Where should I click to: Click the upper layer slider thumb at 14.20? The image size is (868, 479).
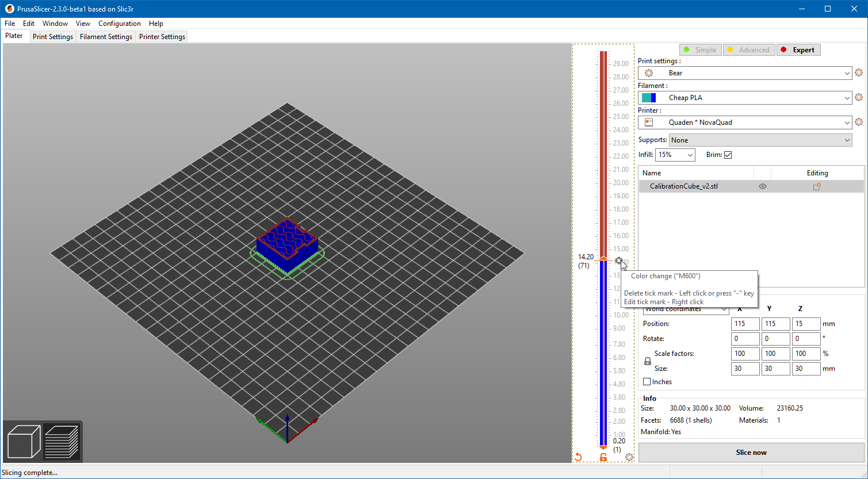click(x=603, y=258)
